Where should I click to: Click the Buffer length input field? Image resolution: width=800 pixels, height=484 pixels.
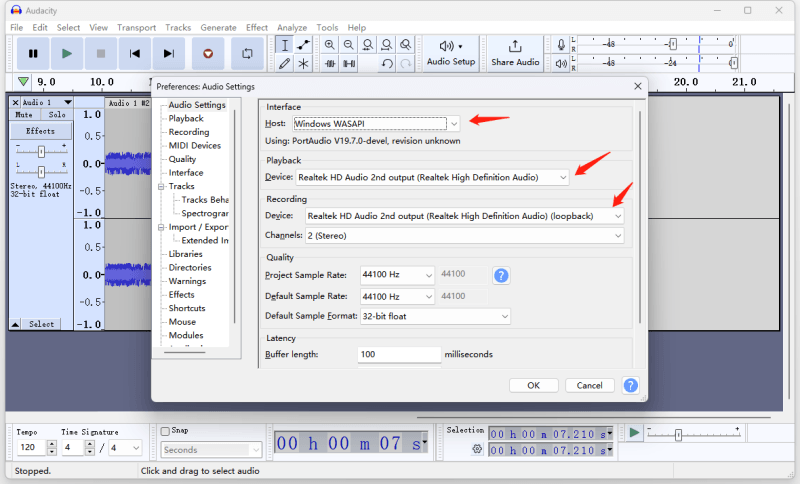pyautogui.click(x=399, y=354)
